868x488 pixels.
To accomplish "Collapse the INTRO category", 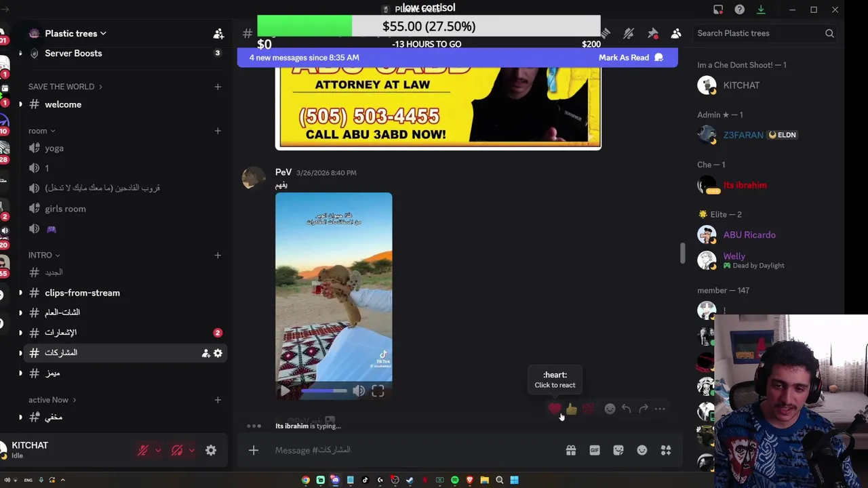I will [44, 256].
